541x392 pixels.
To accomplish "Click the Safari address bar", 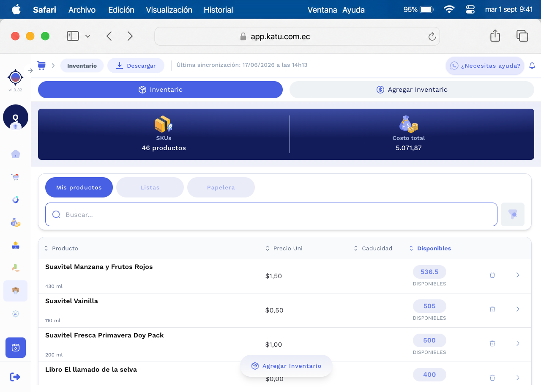I will click(297, 36).
